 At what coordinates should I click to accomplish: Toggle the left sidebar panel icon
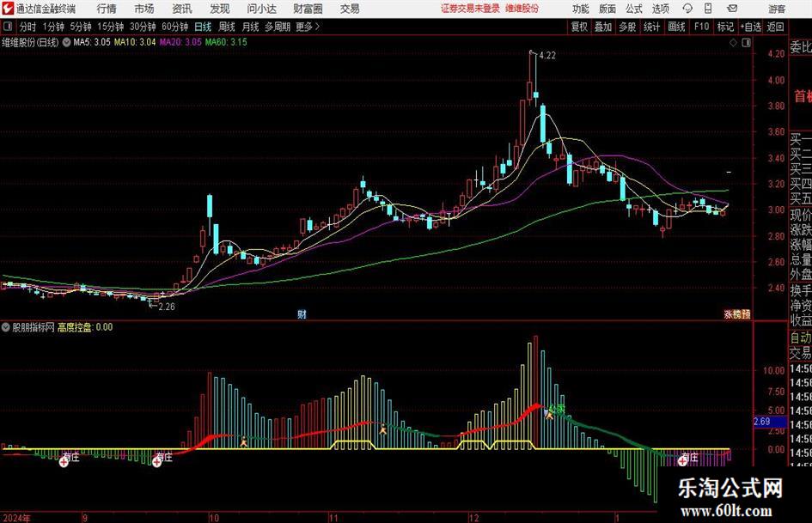pos(8,27)
